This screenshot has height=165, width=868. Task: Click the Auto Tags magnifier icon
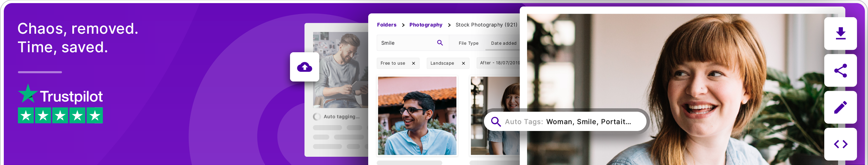click(496, 122)
